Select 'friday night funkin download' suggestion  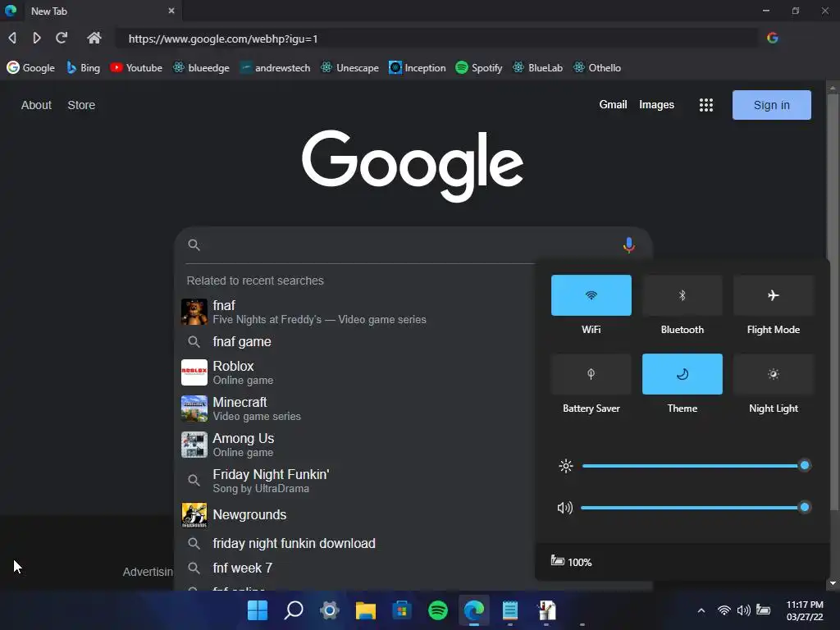pos(354,543)
